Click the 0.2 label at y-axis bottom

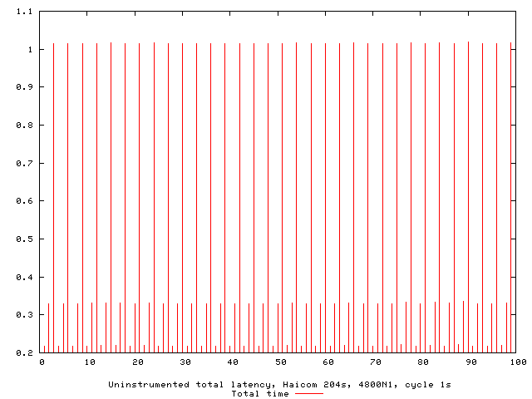coord(26,353)
